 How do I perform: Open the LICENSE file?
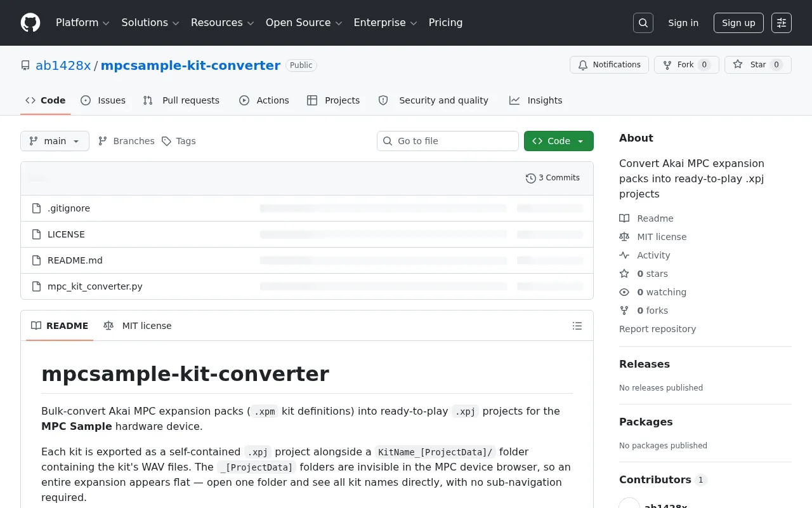coord(66,234)
